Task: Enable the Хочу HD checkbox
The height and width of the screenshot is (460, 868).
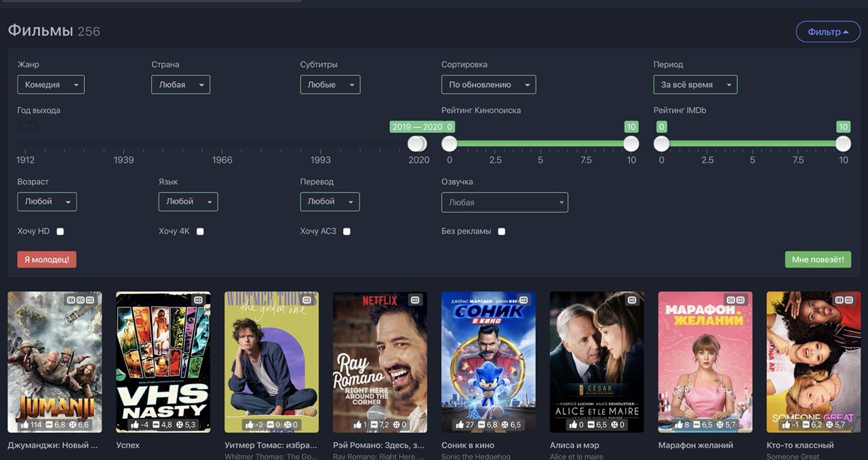Action: [x=60, y=232]
